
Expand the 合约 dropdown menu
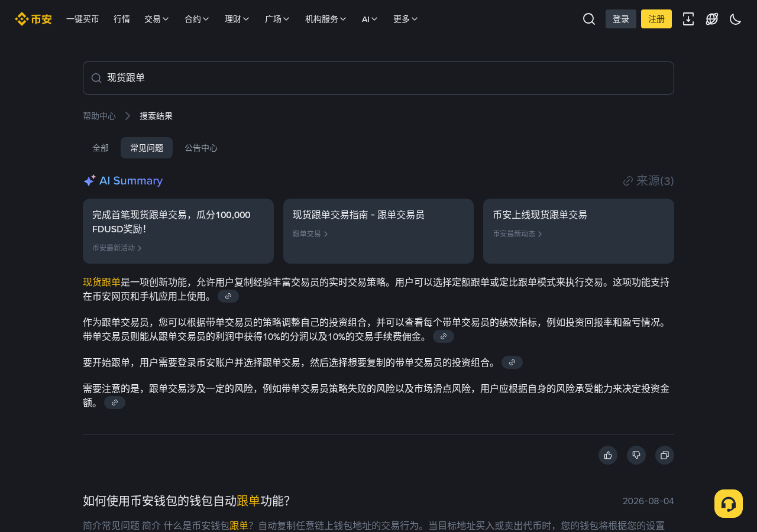(x=197, y=19)
